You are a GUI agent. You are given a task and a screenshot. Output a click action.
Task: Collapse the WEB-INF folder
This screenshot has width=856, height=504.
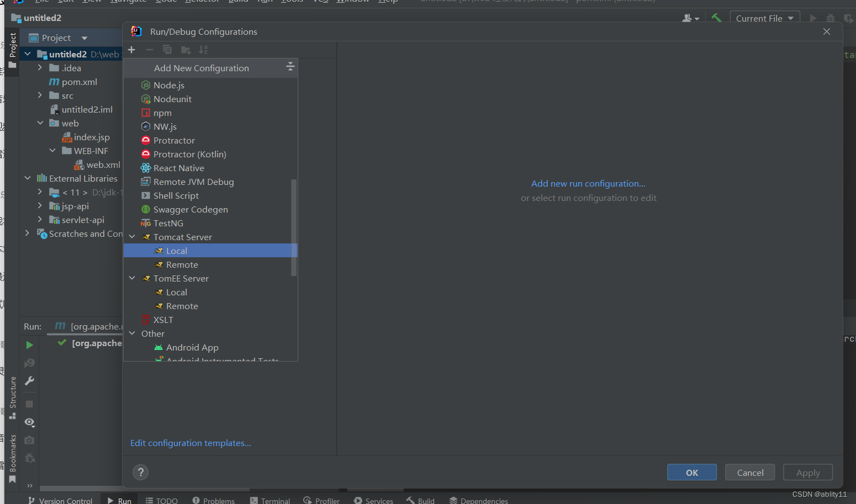[52, 150]
